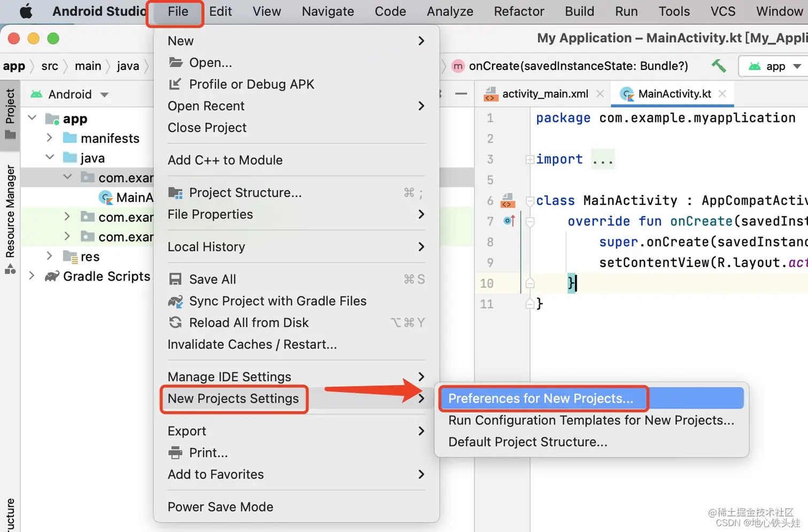Click the src breadcrumb
The image size is (808, 532).
(x=50, y=66)
